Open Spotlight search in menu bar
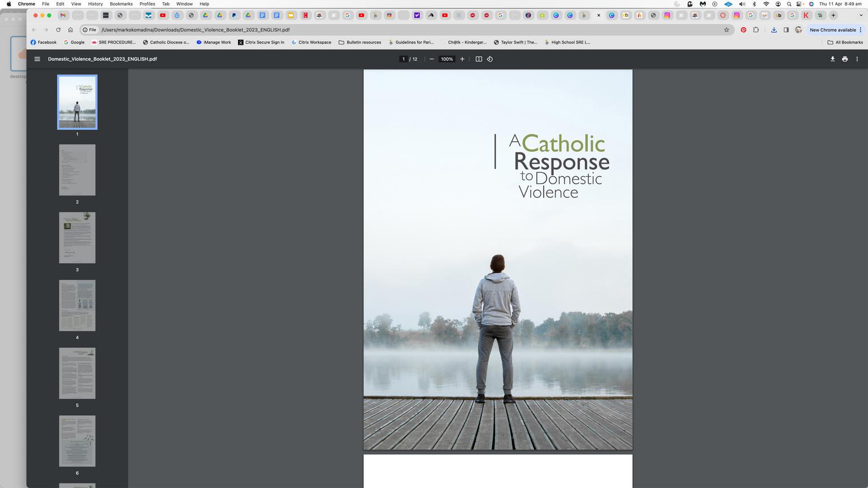The height and width of the screenshot is (488, 868). coord(789,4)
